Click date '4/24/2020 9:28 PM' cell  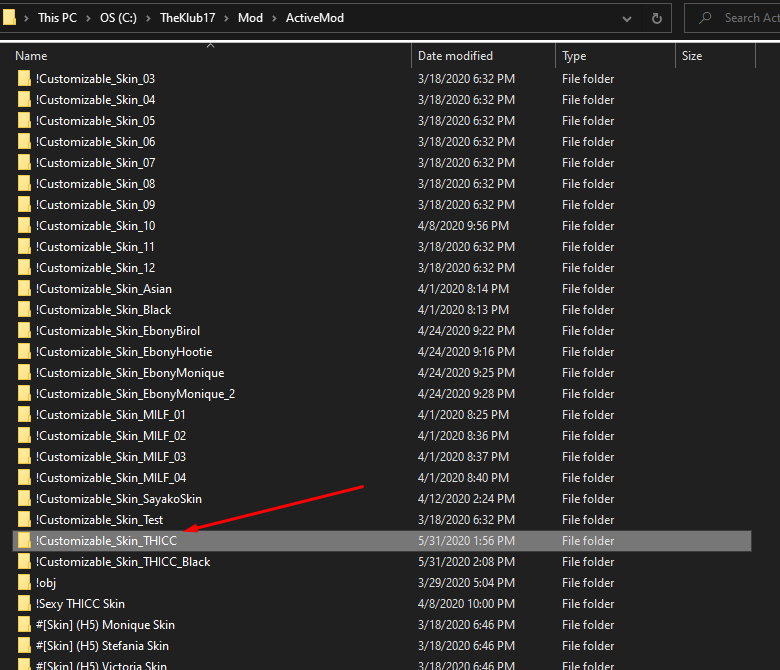(x=466, y=393)
